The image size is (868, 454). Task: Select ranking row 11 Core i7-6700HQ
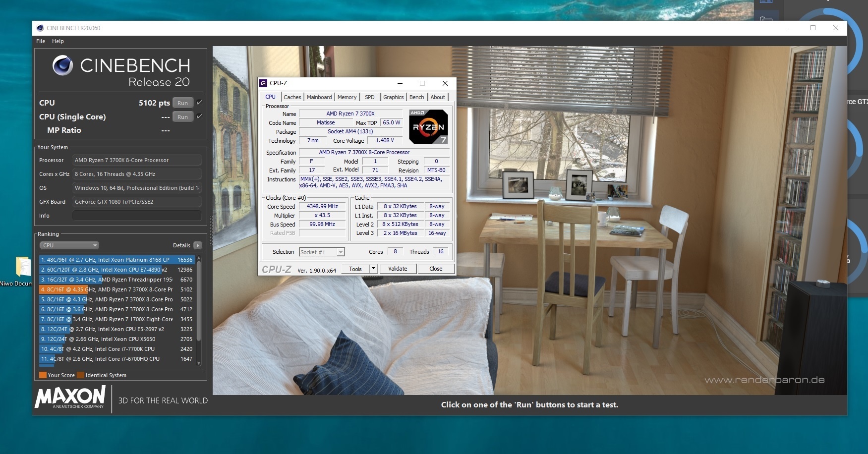point(117,359)
